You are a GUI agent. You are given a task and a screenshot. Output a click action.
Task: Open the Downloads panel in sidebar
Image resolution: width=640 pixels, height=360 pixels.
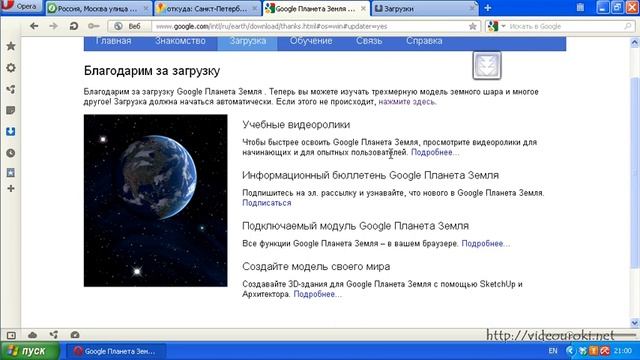tap(11, 131)
